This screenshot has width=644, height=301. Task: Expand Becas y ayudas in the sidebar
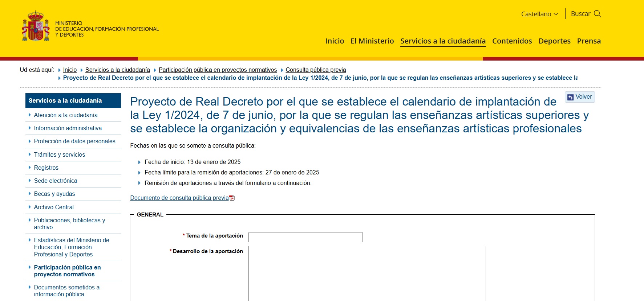(54, 194)
